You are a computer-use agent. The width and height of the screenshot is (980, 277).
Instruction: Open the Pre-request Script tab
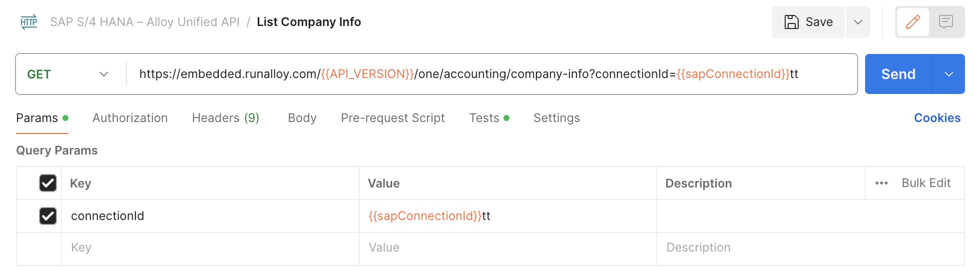tap(393, 118)
